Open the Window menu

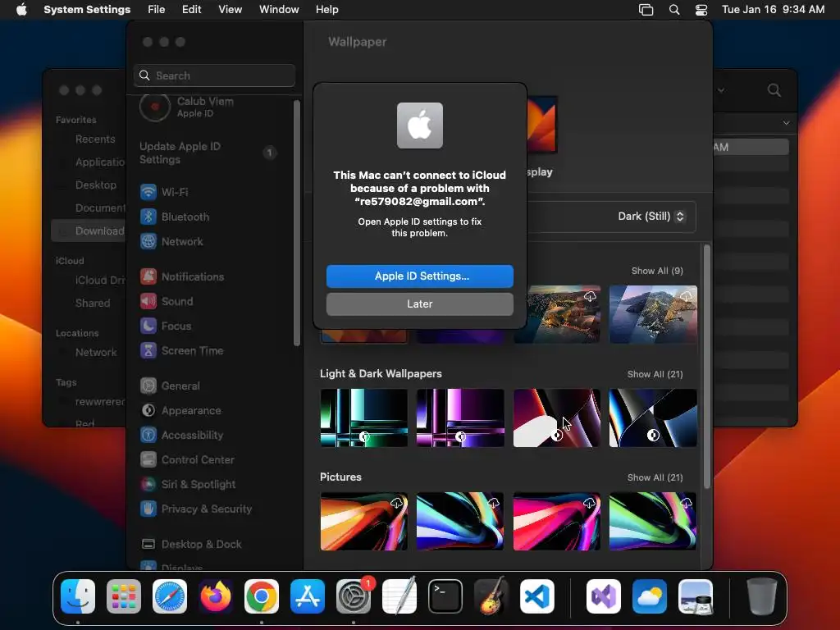pos(279,10)
